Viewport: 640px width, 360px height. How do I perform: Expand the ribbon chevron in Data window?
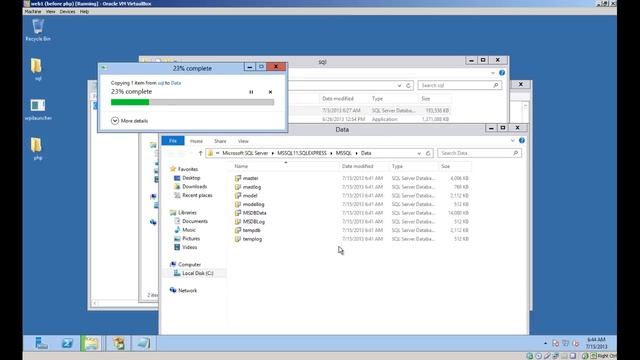(513, 140)
